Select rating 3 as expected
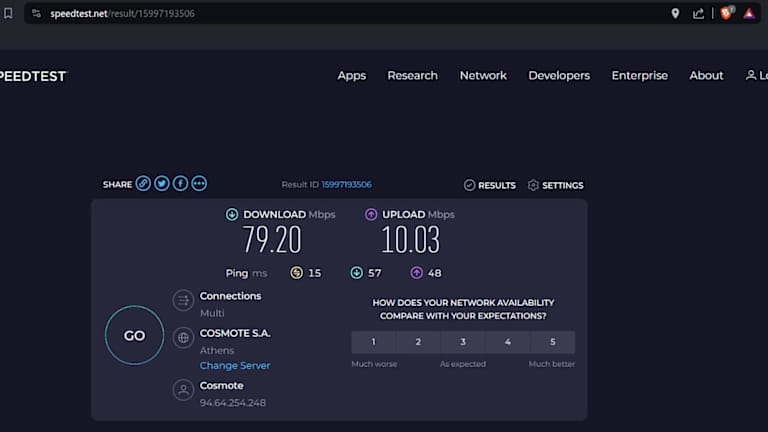 point(463,342)
